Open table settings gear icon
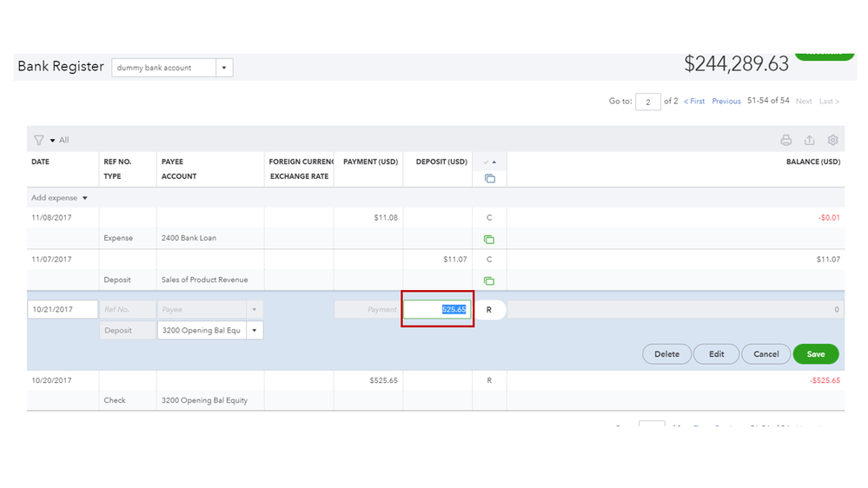Screen dimensions: 868x488 point(832,140)
